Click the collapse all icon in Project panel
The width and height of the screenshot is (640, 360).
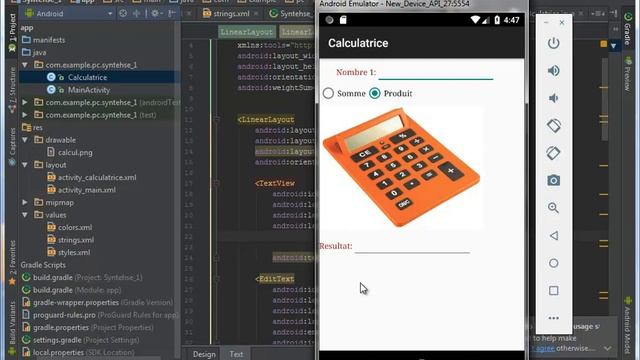pos(136,13)
